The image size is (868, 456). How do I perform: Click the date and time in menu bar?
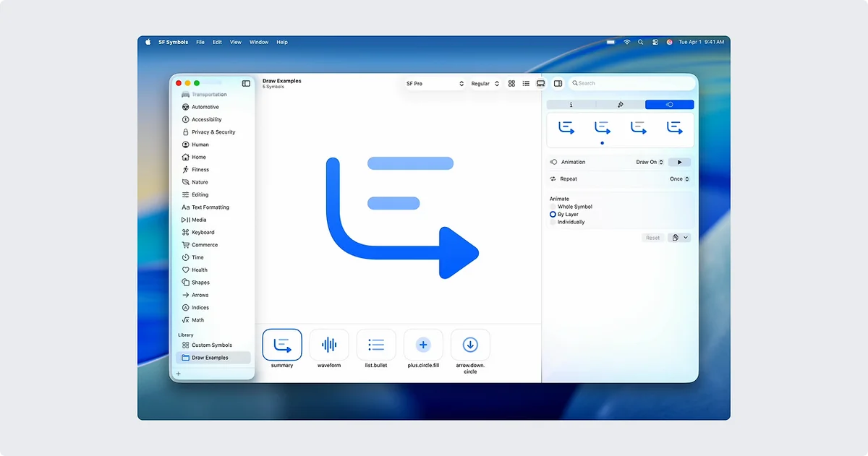(701, 42)
